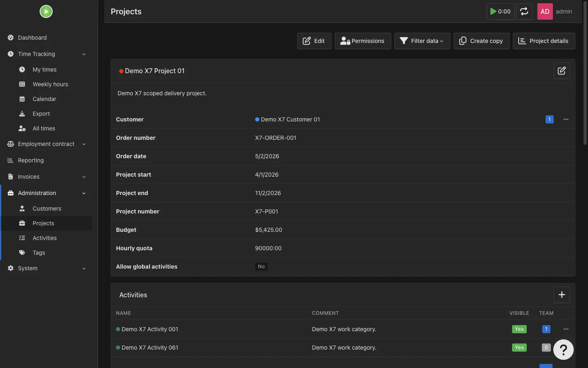This screenshot has width=588, height=368.
Task: Click the Export download icon
Action: pos(22,114)
